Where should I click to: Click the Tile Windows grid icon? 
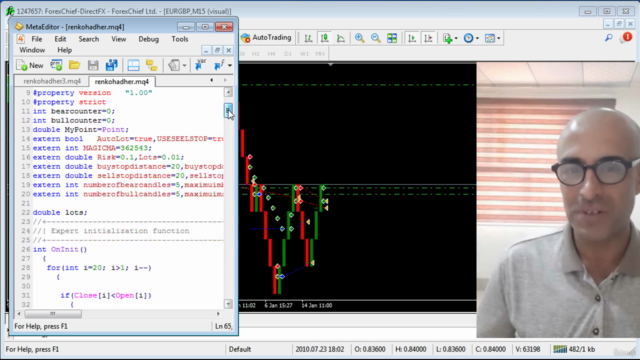[392, 38]
